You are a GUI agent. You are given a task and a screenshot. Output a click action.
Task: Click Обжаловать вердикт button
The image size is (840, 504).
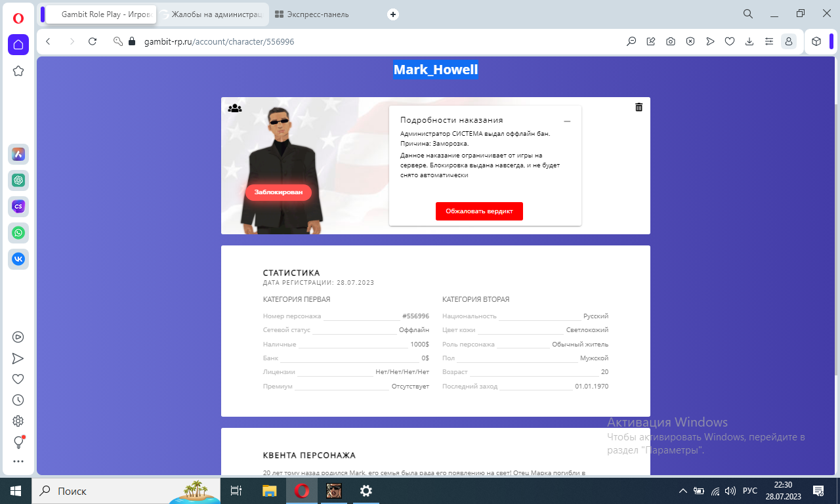(479, 211)
